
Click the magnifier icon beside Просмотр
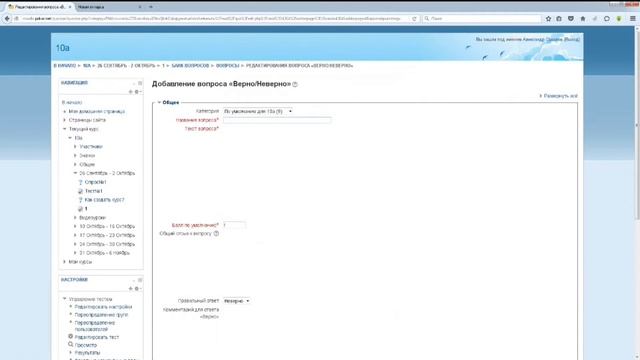click(71, 344)
